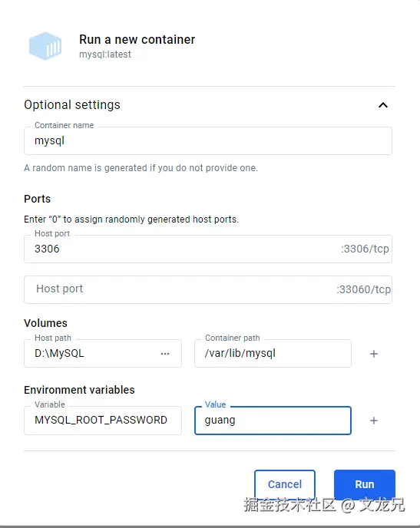Click the :33060/tcp port suffix label

coord(364,289)
